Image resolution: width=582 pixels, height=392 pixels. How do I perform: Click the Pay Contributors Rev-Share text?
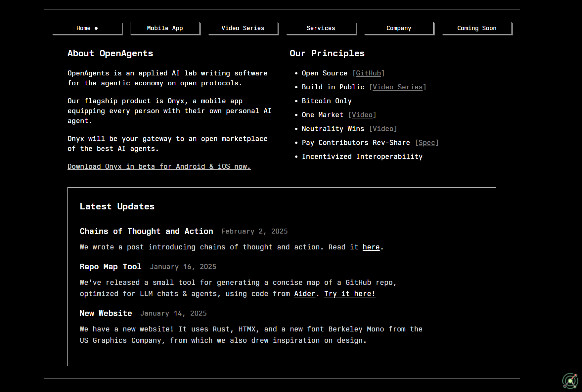click(x=356, y=143)
